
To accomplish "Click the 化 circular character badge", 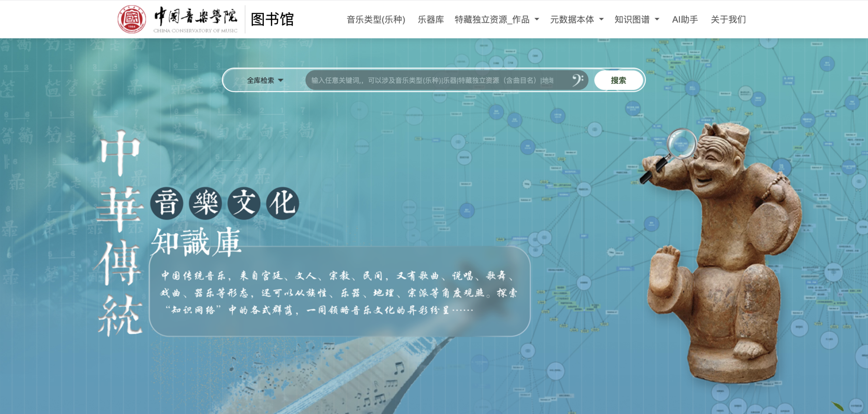I will pos(283,203).
